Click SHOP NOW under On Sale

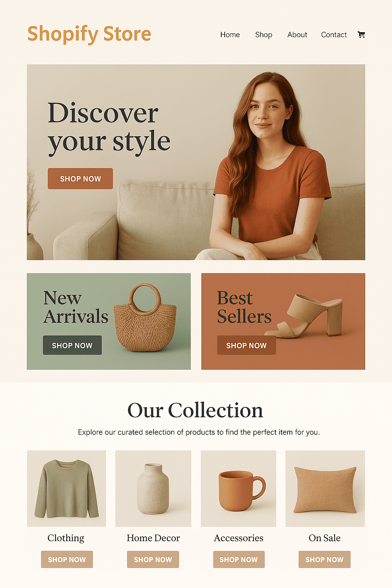pyautogui.click(x=325, y=559)
